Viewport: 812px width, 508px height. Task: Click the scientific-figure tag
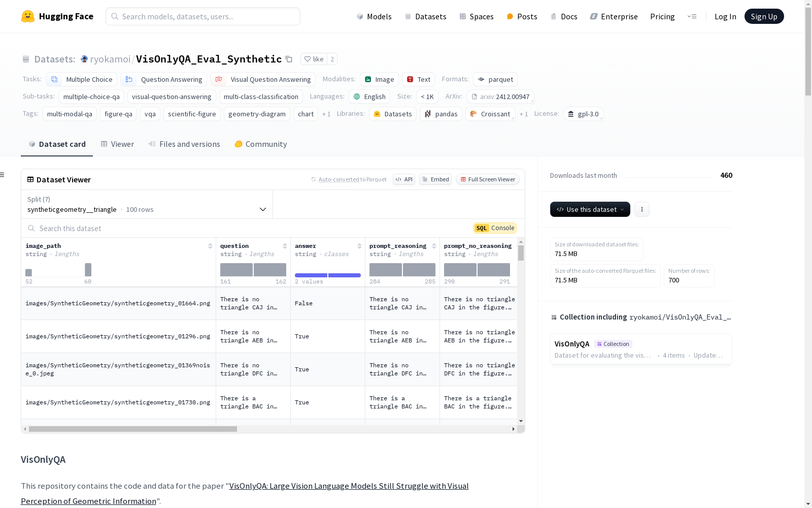click(x=192, y=114)
